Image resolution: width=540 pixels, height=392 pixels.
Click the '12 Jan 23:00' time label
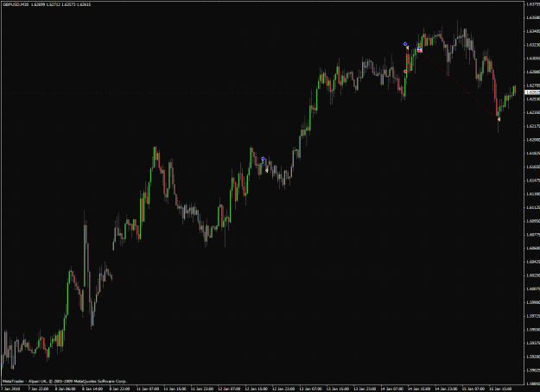(x=283, y=389)
